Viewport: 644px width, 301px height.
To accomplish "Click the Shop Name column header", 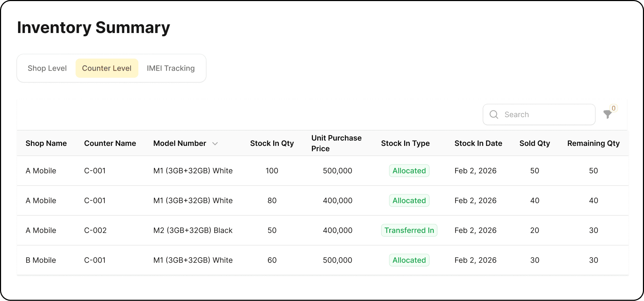I will coord(46,143).
